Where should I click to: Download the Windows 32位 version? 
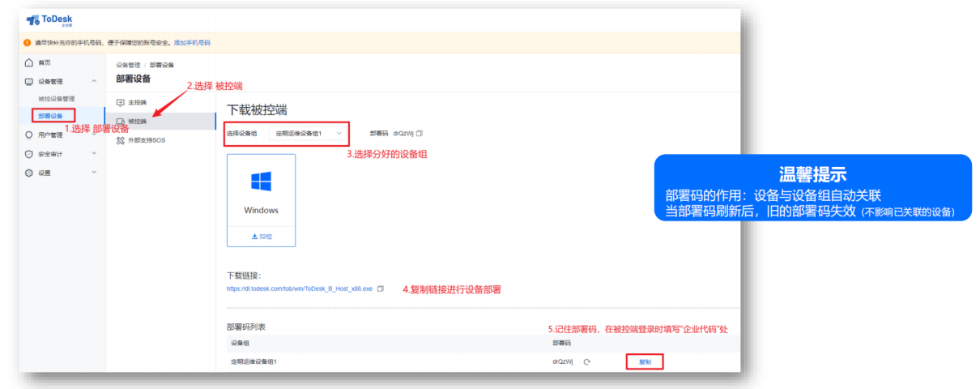(x=261, y=236)
